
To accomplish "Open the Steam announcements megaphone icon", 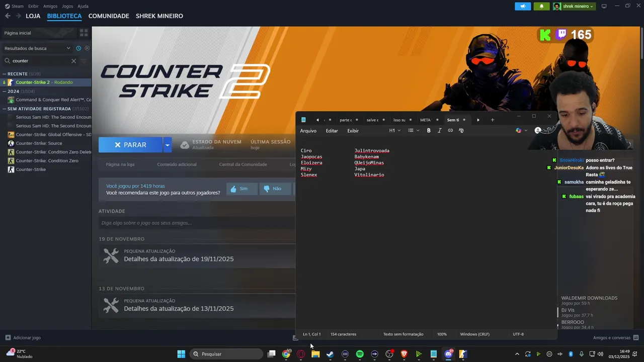I will click(523, 6).
